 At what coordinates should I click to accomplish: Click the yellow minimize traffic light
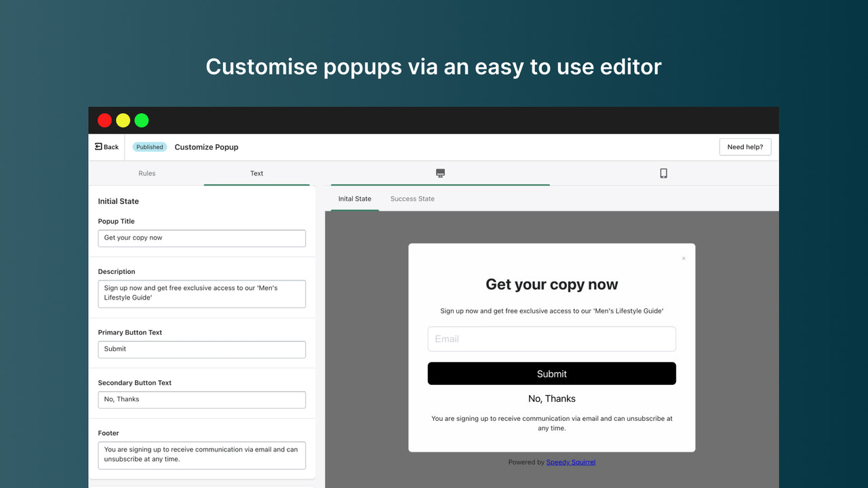tap(123, 120)
